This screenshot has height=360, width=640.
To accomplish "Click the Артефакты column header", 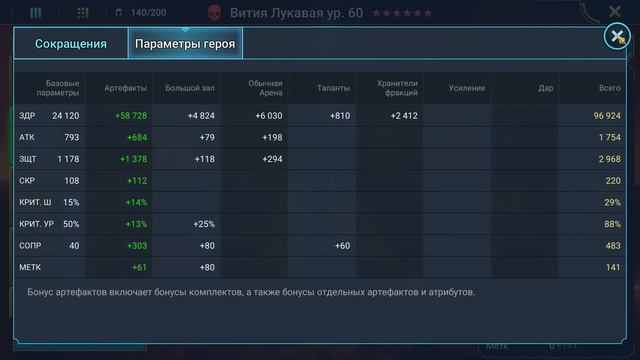I will [125, 88].
